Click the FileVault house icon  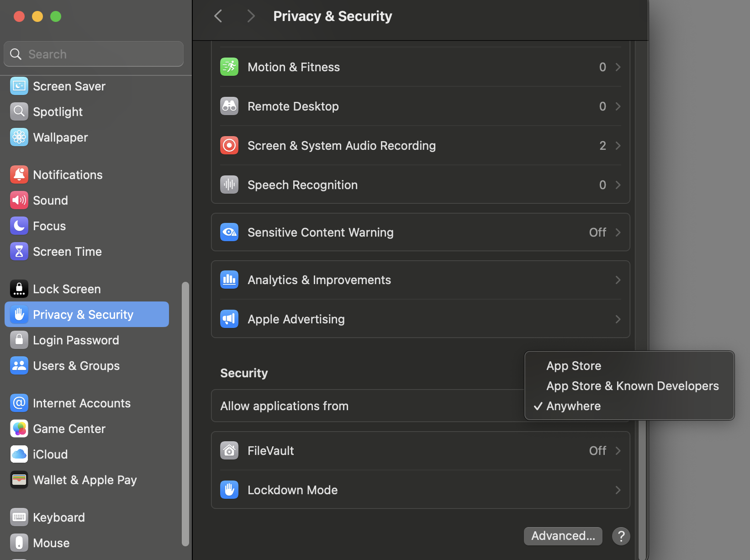(229, 450)
